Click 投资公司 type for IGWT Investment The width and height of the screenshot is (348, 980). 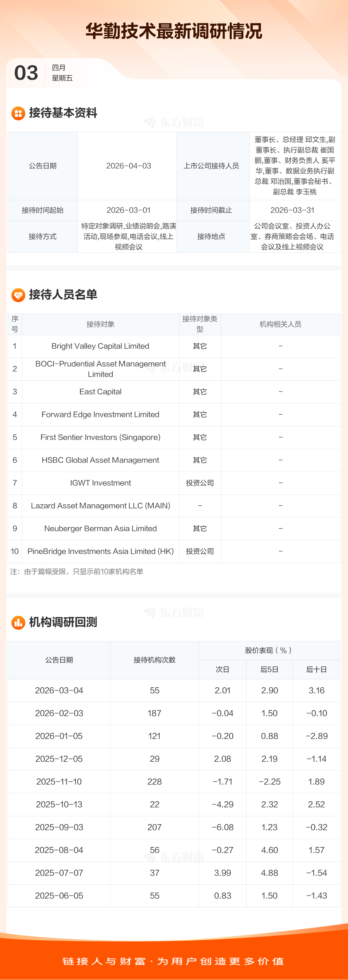click(x=200, y=483)
